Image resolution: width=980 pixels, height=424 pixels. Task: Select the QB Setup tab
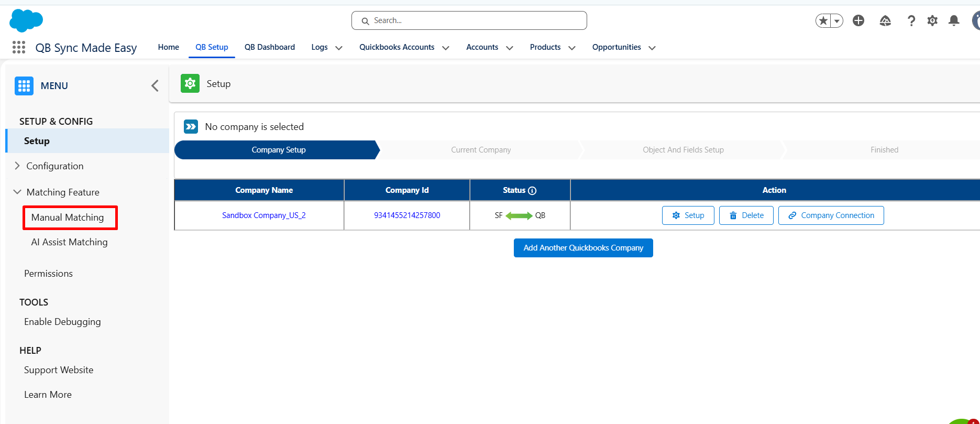(212, 47)
